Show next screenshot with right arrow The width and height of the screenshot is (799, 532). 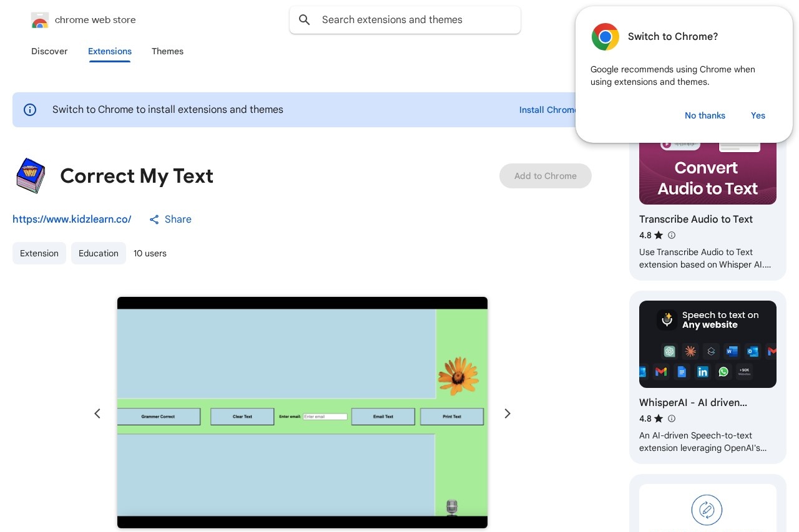tap(507, 414)
